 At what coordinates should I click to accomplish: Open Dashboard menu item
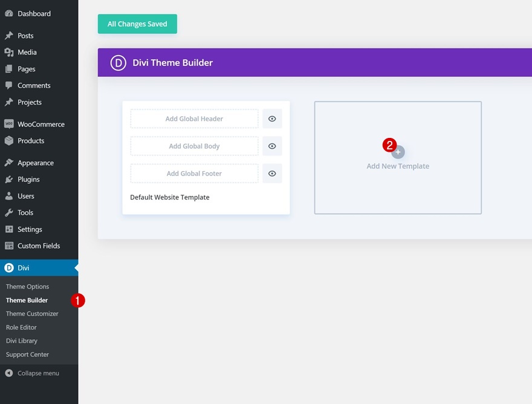[39, 13]
